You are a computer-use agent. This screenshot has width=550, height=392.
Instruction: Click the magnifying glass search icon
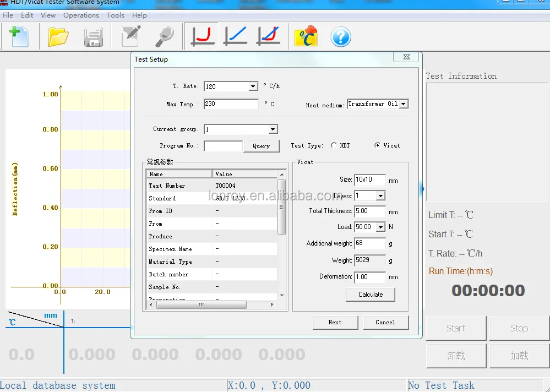[x=164, y=37]
